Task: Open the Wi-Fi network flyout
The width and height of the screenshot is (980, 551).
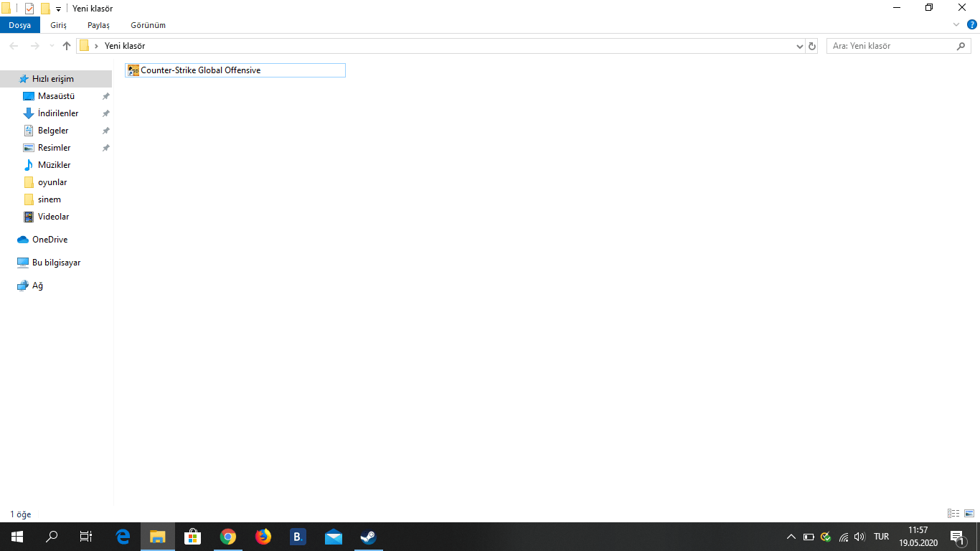Action: point(844,537)
